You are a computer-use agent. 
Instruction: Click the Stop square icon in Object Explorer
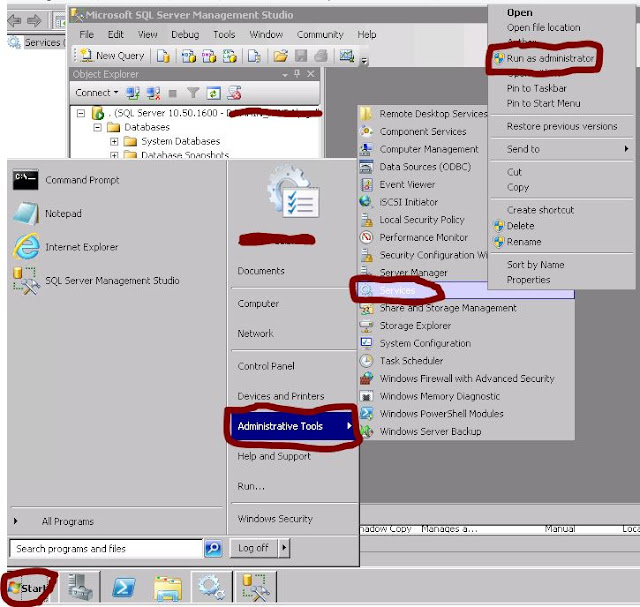tap(173, 93)
